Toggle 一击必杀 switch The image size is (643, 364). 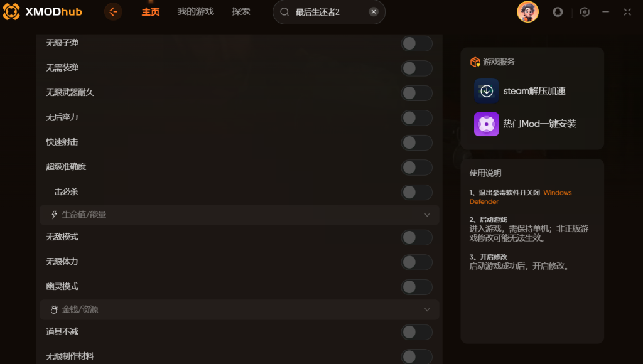tap(416, 192)
